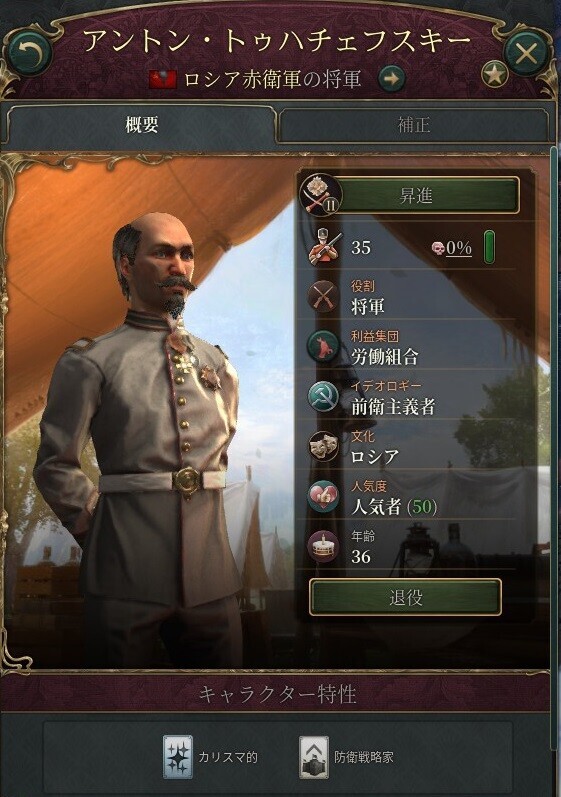Click the 退役 retire button
Image resolution: width=561 pixels, height=797 pixels.
tap(405, 597)
